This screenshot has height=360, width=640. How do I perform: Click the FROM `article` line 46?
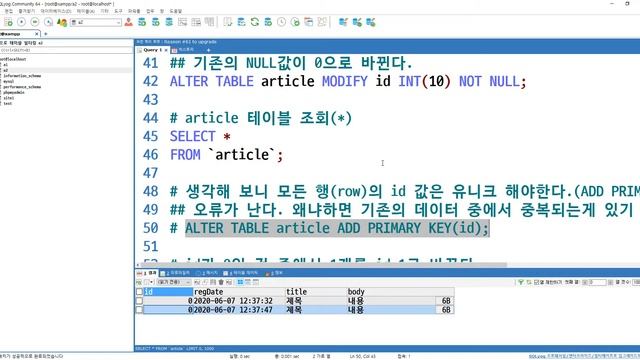(x=226, y=155)
